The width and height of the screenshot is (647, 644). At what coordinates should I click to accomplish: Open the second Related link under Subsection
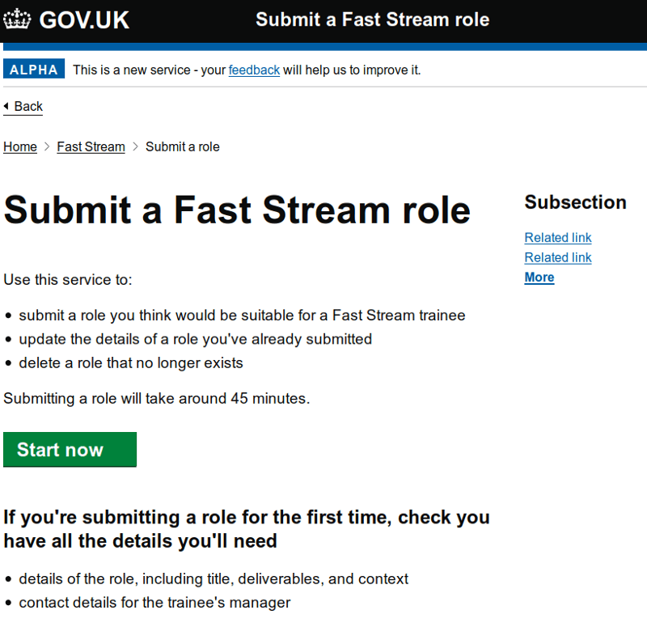(x=557, y=257)
